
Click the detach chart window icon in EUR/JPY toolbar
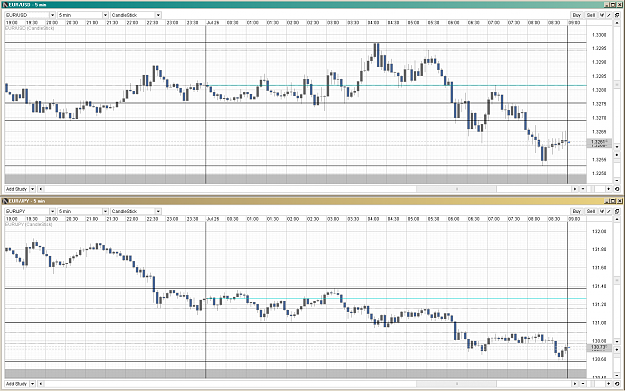coord(617,211)
